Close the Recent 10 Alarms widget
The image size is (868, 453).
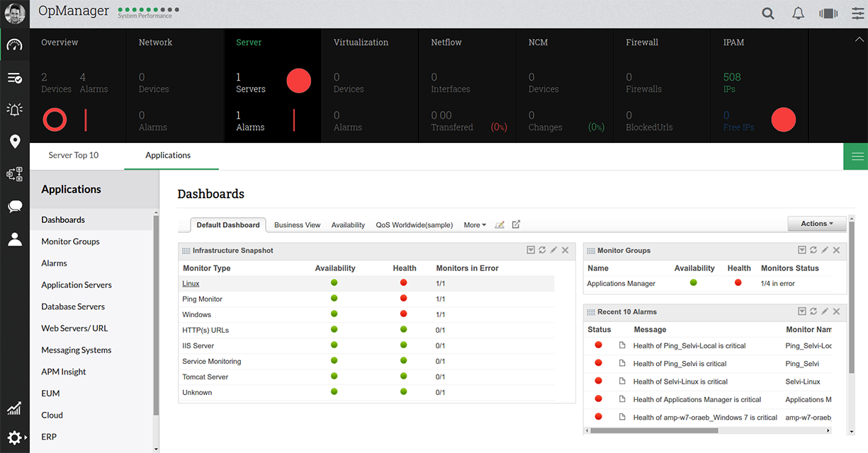coord(836,311)
